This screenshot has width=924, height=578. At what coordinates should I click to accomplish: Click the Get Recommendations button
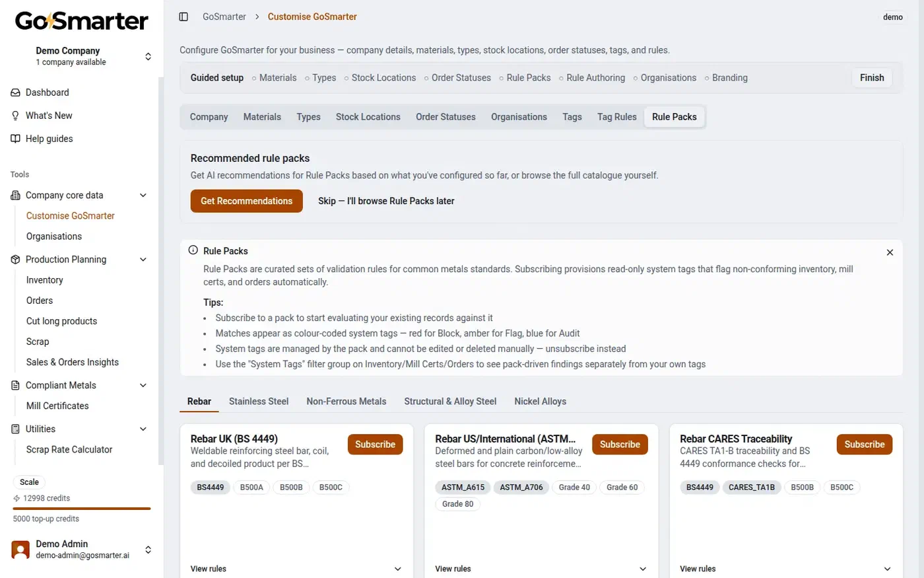[247, 201]
